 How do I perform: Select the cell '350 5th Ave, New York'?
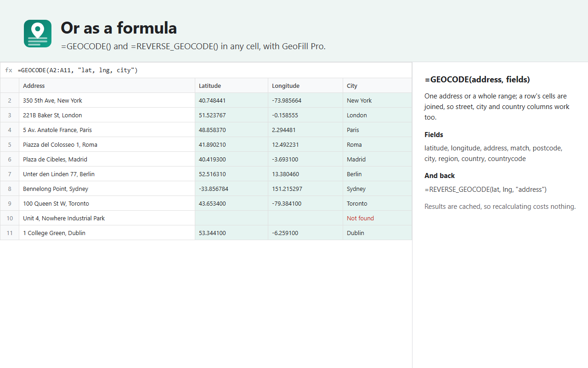pyautogui.click(x=107, y=100)
